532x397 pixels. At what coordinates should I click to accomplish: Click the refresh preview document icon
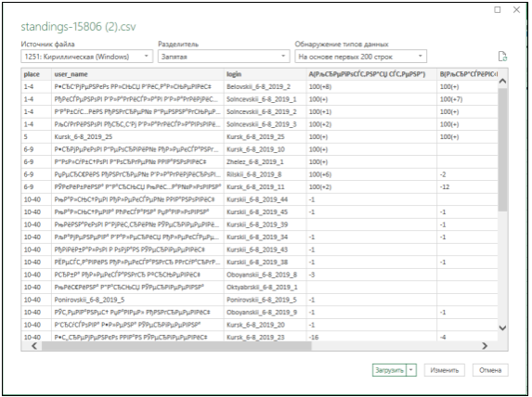click(502, 57)
